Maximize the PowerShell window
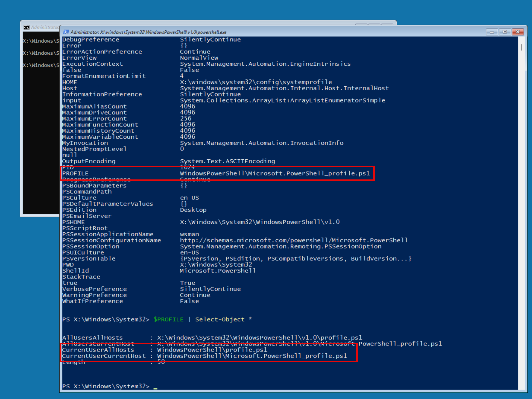The height and width of the screenshot is (399, 532). [505, 32]
